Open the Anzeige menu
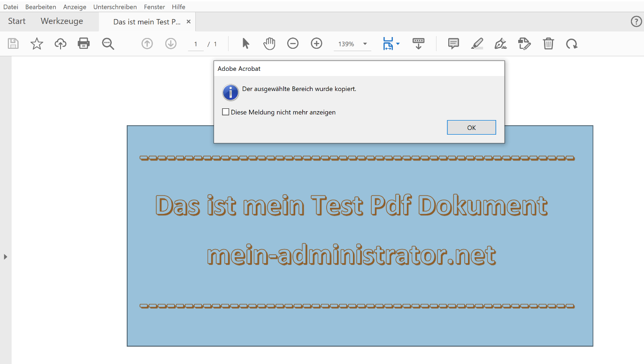The image size is (644, 364). (x=75, y=7)
